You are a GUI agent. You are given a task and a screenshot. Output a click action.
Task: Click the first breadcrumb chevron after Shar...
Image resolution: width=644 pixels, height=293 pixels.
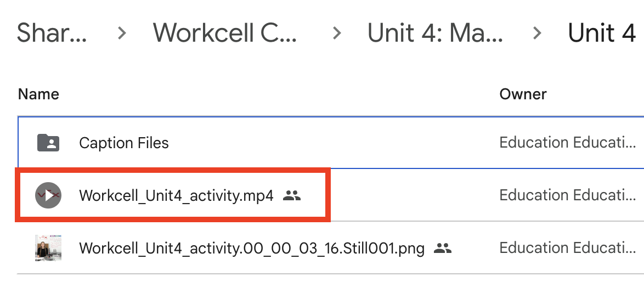click(122, 33)
